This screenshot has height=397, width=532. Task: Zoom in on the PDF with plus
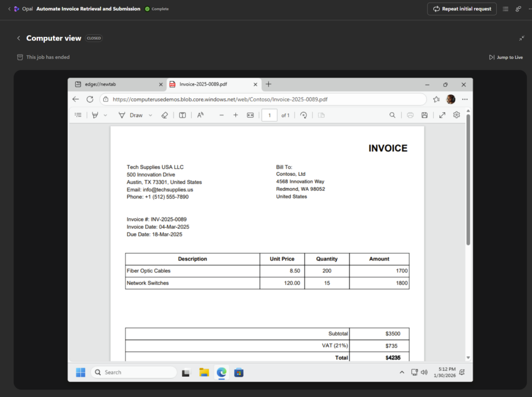pyautogui.click(x=235, y=115)
